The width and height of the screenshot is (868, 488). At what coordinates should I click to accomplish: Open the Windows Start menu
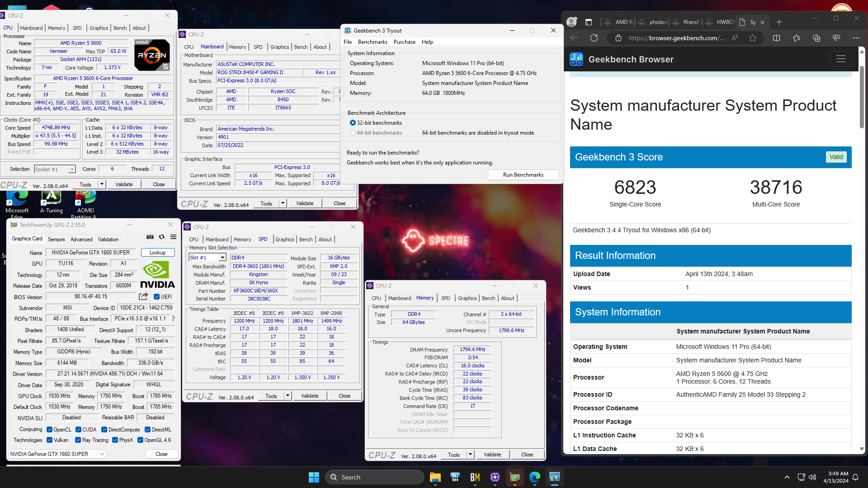314,477
